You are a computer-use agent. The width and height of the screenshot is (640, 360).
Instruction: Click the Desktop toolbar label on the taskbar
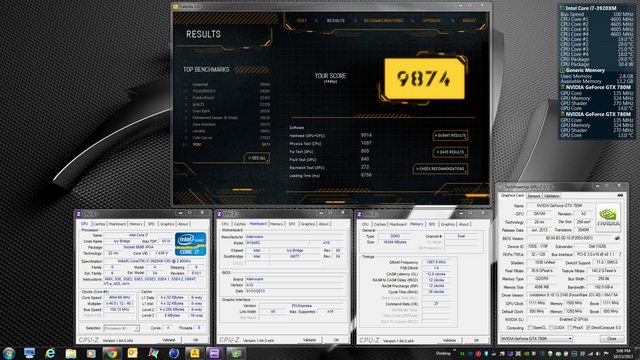click(x=443, y=353)
